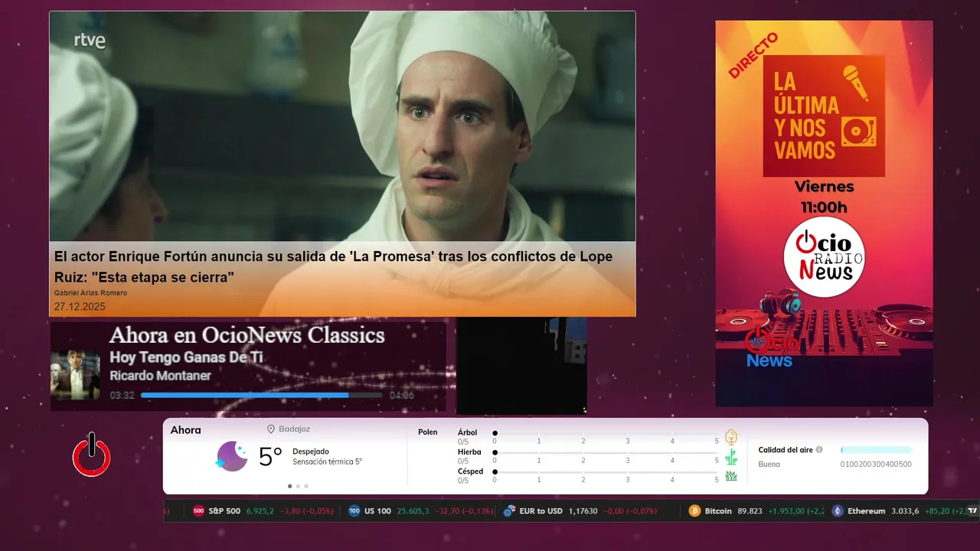Click the artist name Ricardo Montaner
Image resolution: width=980 pixels, height=551 pixels.
coord(160,376)
